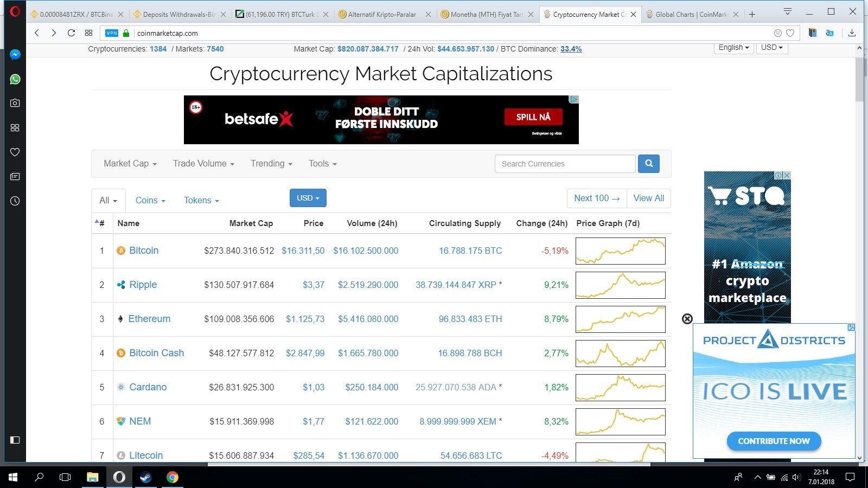Open personal news icon in sidebar
This screenshot has height=488, width=868.
point(15,176)
